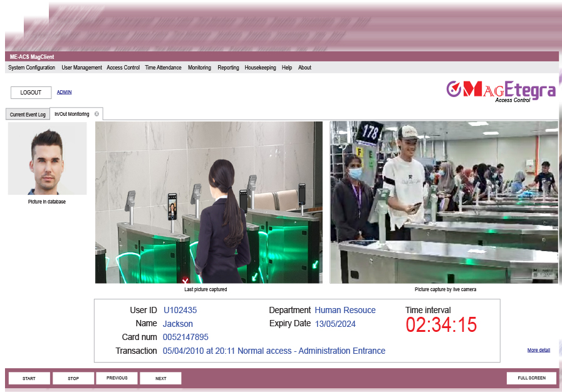Open the Monitoring menu
Image resolution: width=562 pixels, height=392 pixels.
tap(199, 68)
